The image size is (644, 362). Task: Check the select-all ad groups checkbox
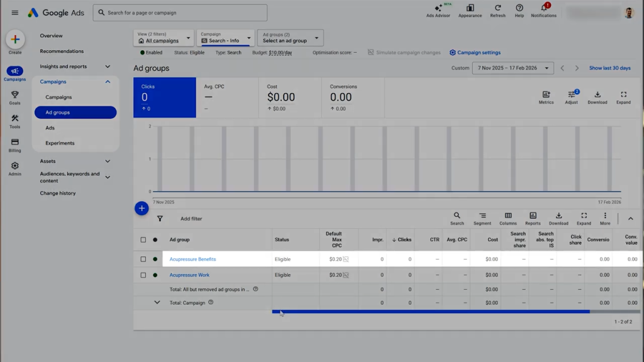click(x=143, y=239)
